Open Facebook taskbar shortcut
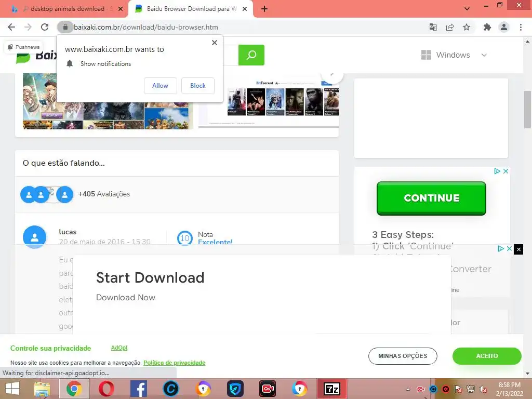Screen dimensions: 532x399 pos(138,389)
